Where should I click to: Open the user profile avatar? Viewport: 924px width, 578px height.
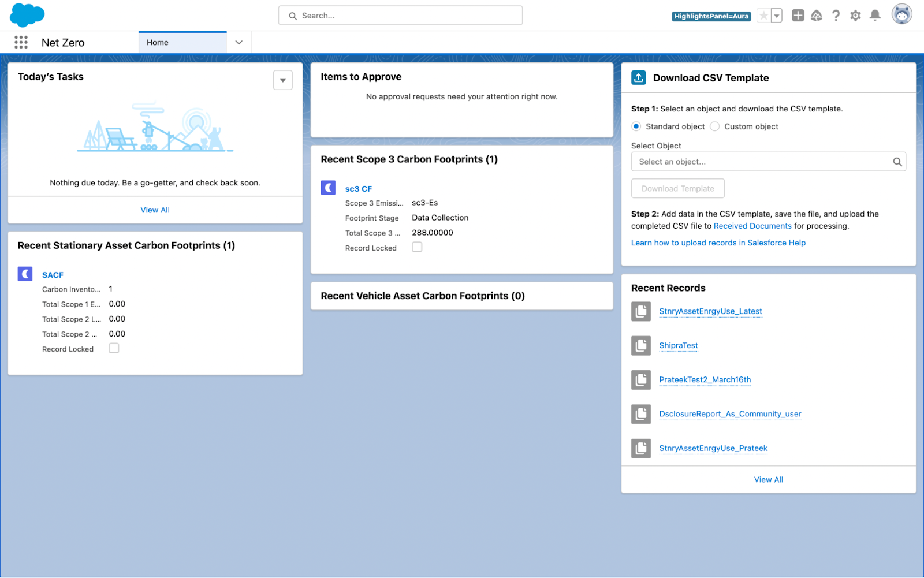click(901, 14)
